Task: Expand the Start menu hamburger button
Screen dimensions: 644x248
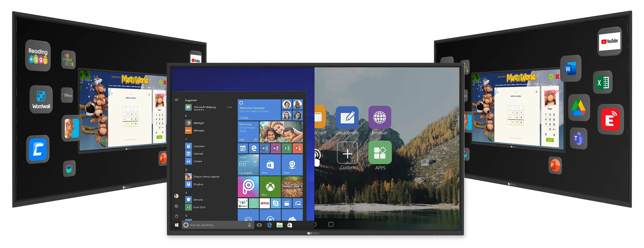Action: pyautogui.click(x=176, y=100)
